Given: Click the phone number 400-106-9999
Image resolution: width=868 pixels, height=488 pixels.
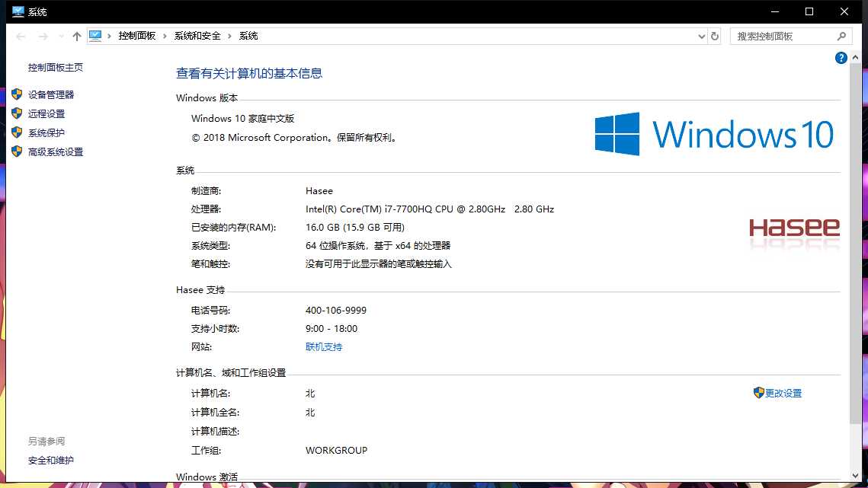Looking at the screenshot, I should pos(336,311).
